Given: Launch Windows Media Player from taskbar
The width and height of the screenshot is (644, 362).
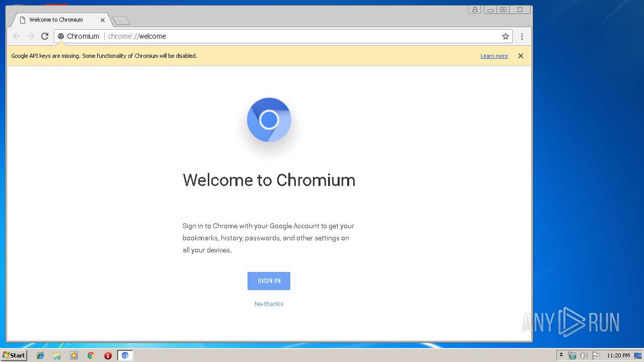Looking at the screenshot, I should click(x=74, y=355).
